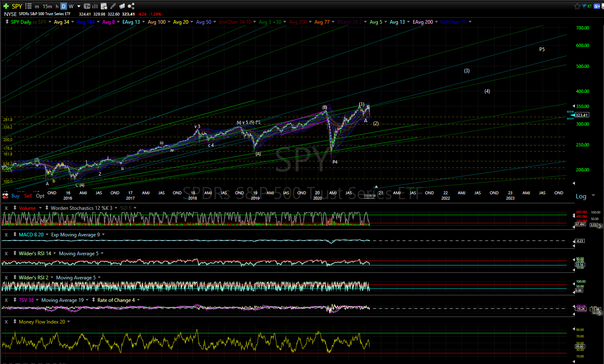Open the SPY Daily plot settings
The width and height of the screenshot is (604, 364).
pyautogui.click(x=21, y=22)
